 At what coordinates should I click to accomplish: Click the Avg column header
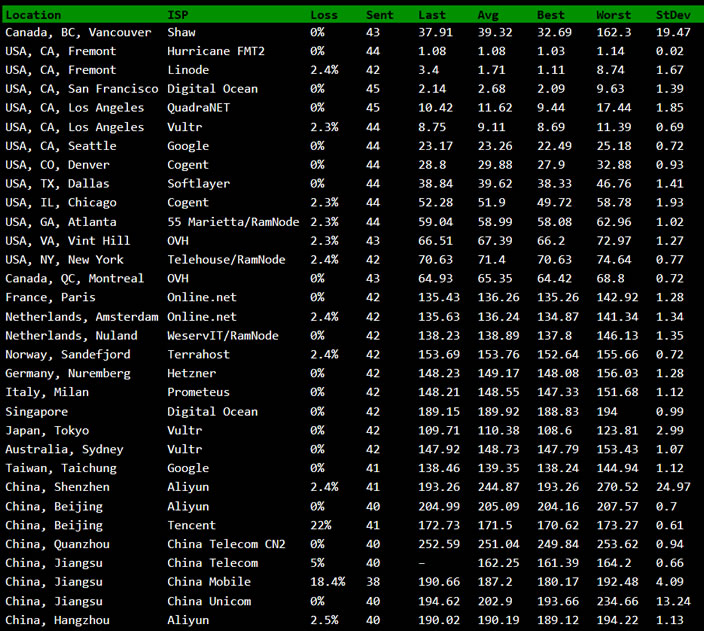pos(488,15)
